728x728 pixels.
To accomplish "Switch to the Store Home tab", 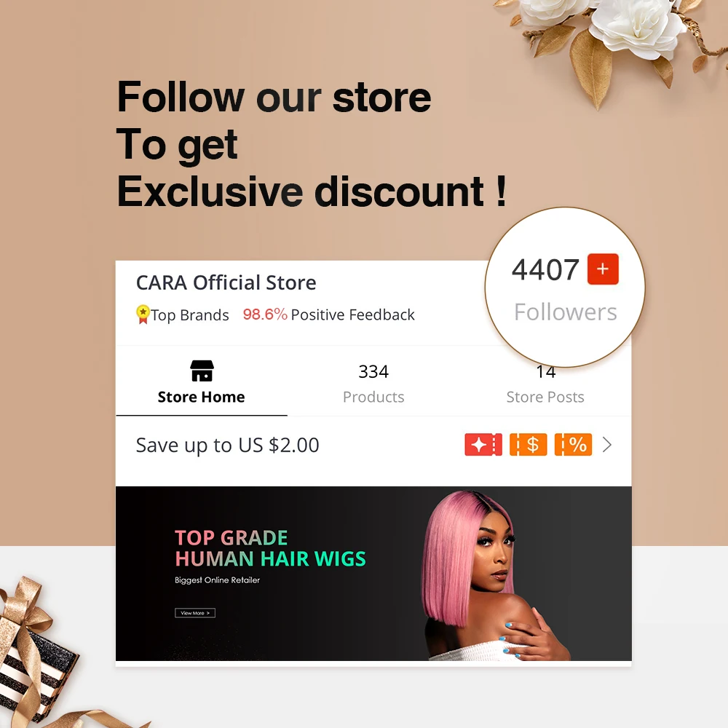I will (202, 381).
